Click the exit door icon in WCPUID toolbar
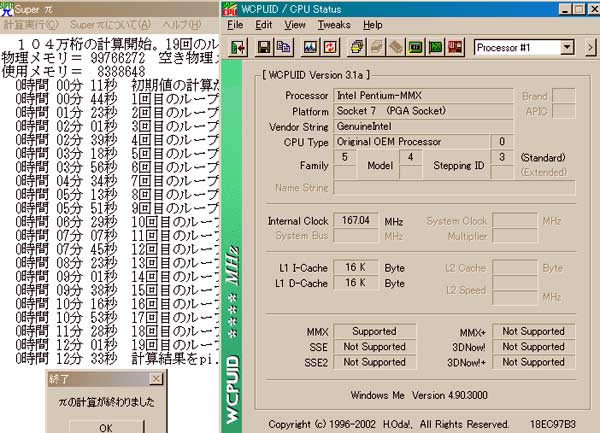Image resolution: width=600 pixels, height=433 pixels. click(238, 47)
